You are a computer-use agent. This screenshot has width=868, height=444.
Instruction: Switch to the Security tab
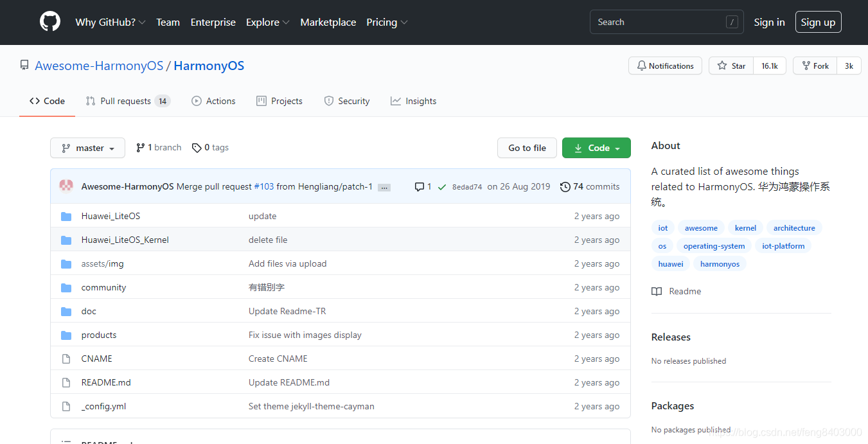(x=347, y=101)
